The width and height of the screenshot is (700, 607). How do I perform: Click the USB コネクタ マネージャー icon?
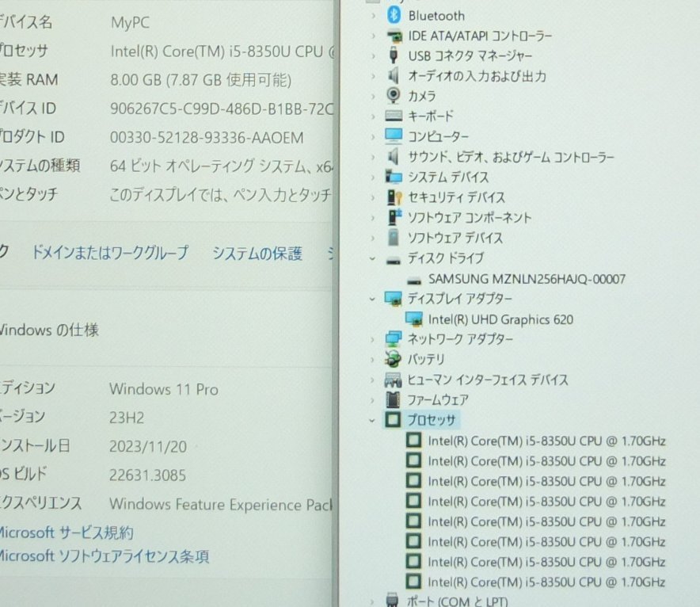394,55
